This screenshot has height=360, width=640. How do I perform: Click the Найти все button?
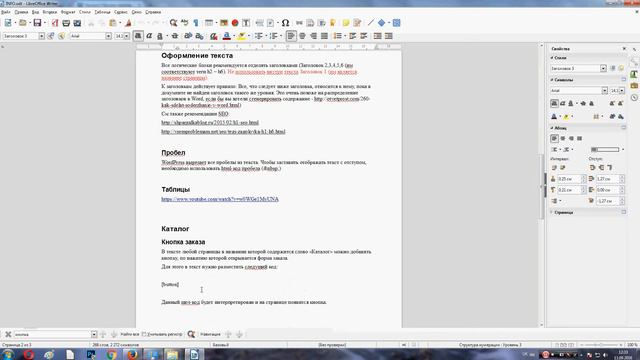(130, 334)
